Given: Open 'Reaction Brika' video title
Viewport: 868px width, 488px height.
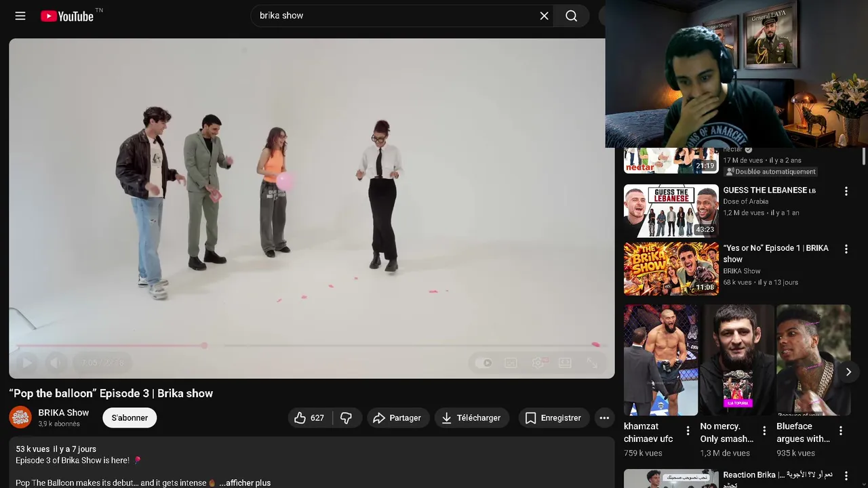Looking at the screenshot, I should click(x=778, y=479).
